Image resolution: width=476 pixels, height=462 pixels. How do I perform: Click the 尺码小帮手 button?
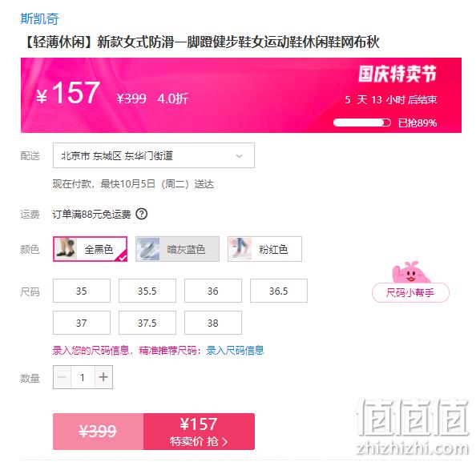click(410, 292)
